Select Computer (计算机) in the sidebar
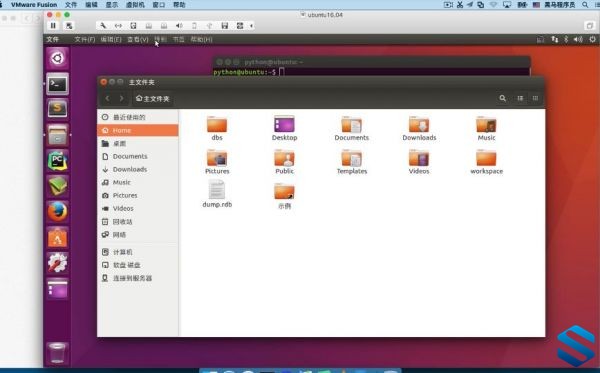600x373 pixels. [138, 252]
